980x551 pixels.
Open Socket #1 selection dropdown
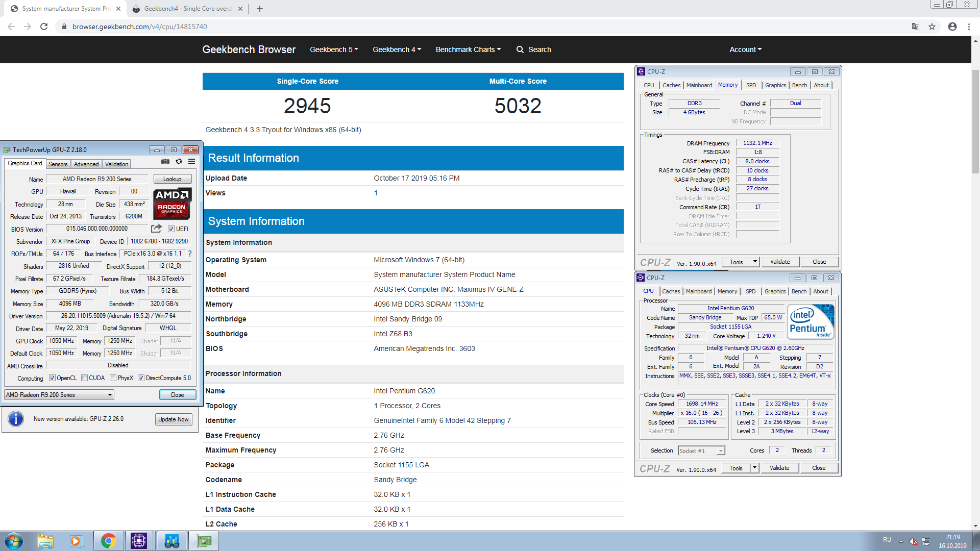(701, 451)
